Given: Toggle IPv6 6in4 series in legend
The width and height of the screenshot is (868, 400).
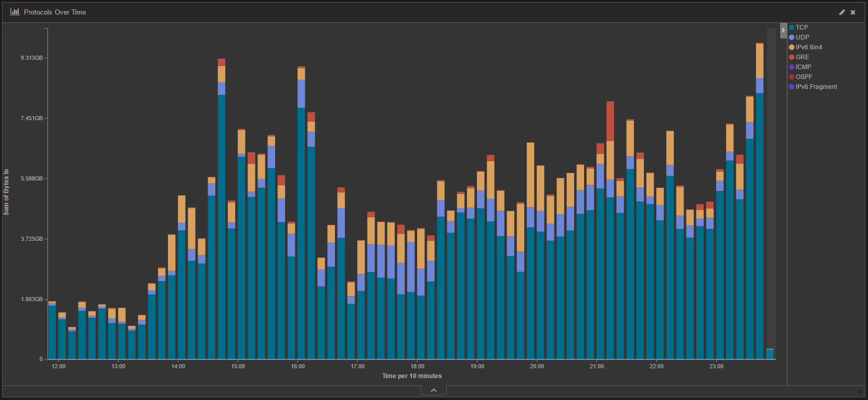Looking at the screenshot, I should (806, 47).
